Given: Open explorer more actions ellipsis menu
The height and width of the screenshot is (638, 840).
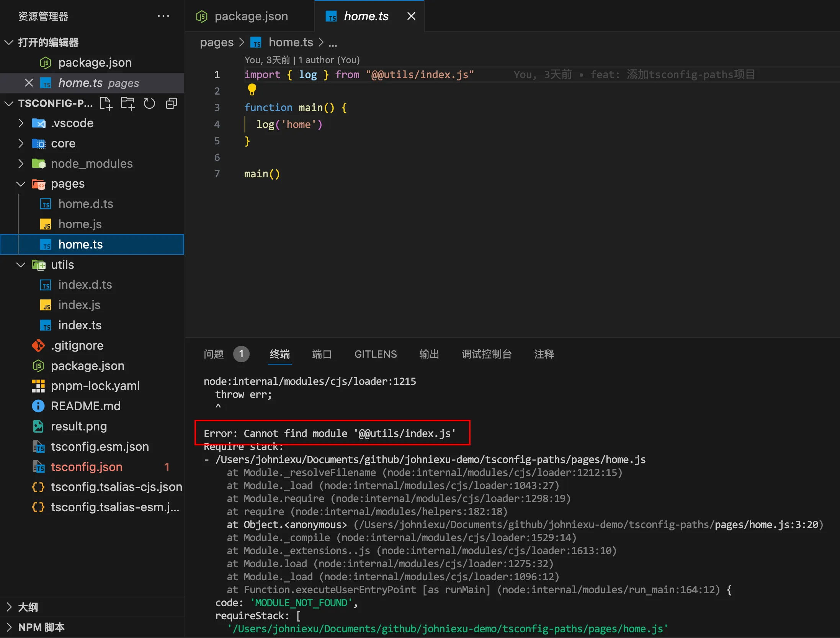Looking at the screenshot, I should pyautogui.click(x=163, y=16).
